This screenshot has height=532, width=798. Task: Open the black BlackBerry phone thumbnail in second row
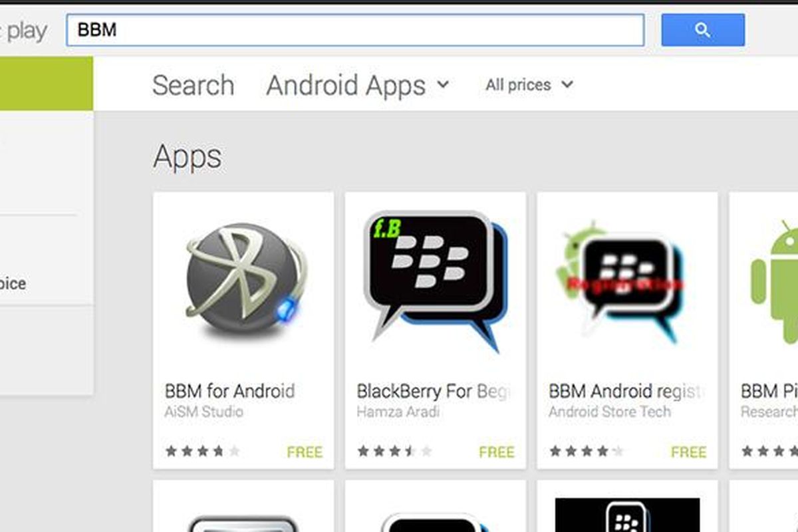coord(627,515)
